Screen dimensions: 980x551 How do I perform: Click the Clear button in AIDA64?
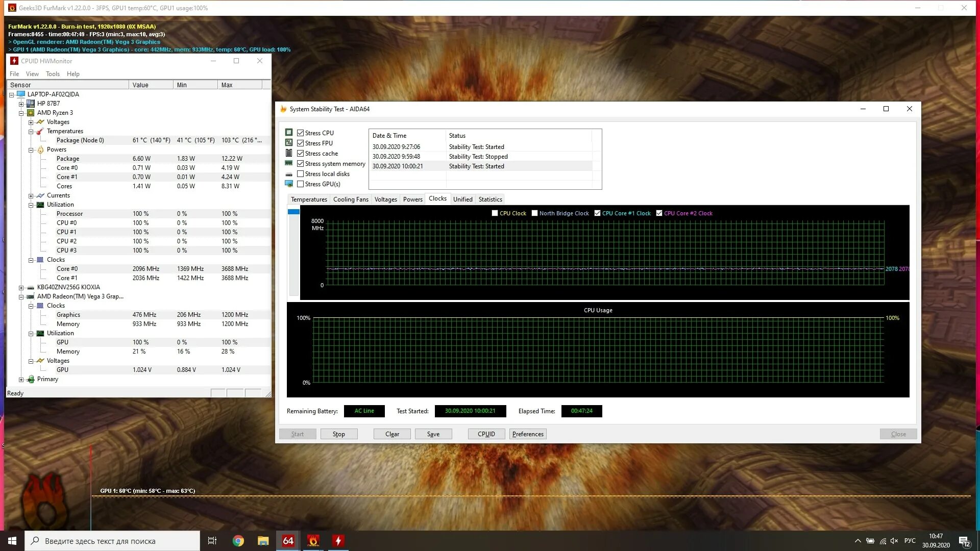(392, 434)
